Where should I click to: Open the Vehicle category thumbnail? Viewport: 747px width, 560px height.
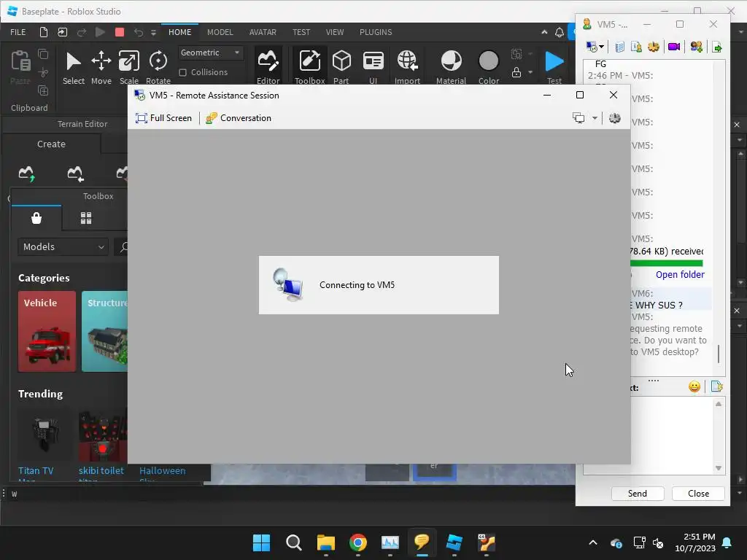(x=47, y=332)
